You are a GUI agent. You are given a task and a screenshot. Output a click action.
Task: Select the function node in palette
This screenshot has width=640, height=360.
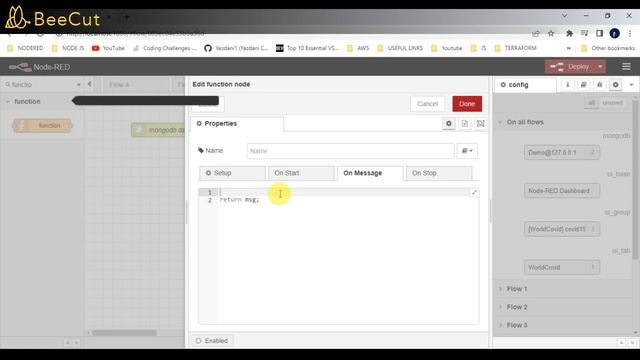tap(43, 125)
